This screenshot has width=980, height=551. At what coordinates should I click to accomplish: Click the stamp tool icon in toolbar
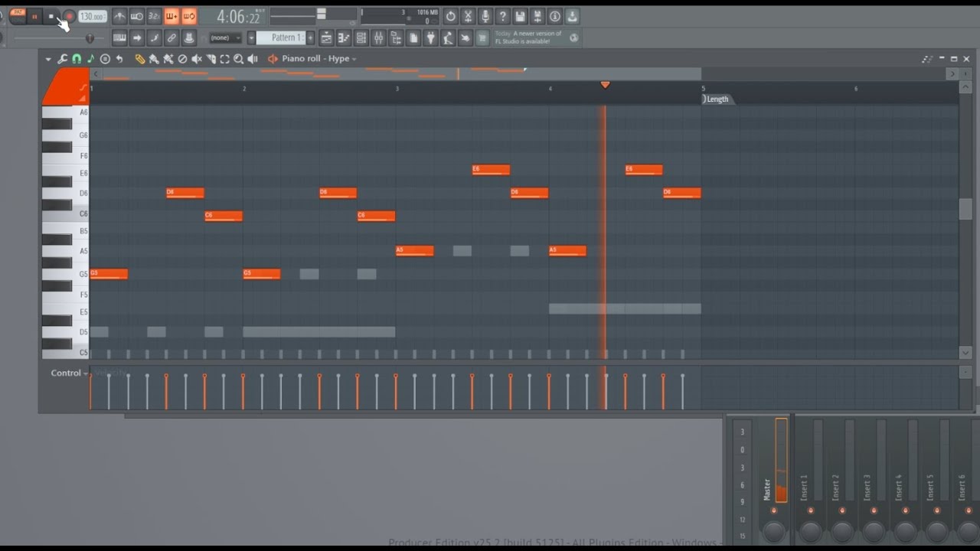point(189,37)
